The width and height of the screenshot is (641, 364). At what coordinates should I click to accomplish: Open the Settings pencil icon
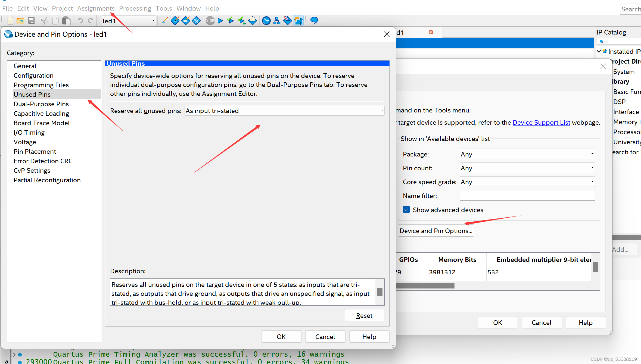point(164,21)
